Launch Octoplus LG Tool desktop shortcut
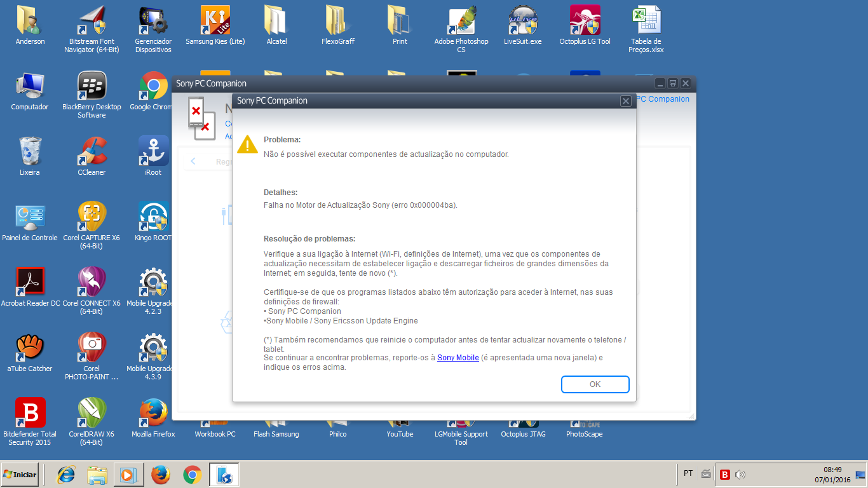Image resolution: width=868 pixels, height=488 pixels. click(x=585, y=26)
